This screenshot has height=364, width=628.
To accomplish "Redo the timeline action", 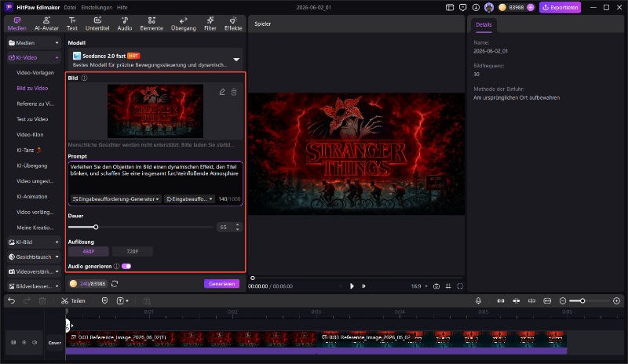I will (x=27, y=300).
